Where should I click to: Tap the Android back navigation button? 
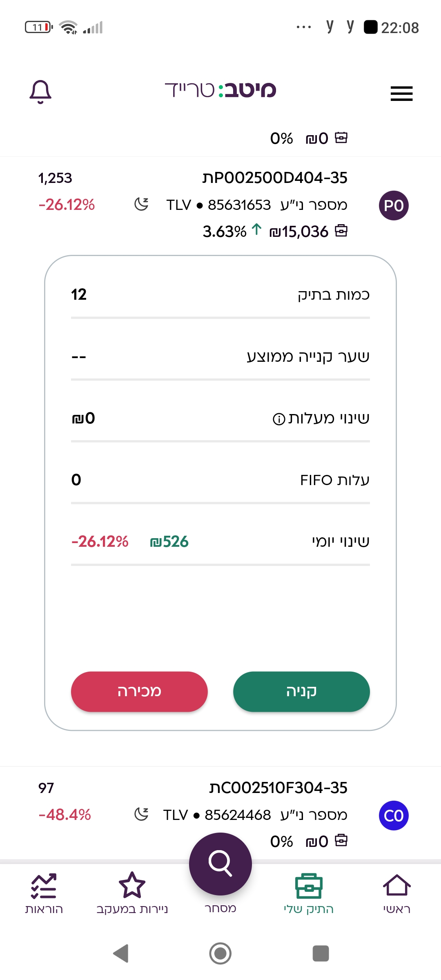[x=121, y=953]
